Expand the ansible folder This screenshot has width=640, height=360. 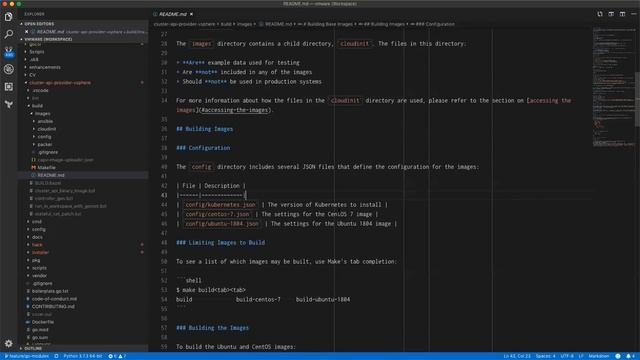point(45,121)
